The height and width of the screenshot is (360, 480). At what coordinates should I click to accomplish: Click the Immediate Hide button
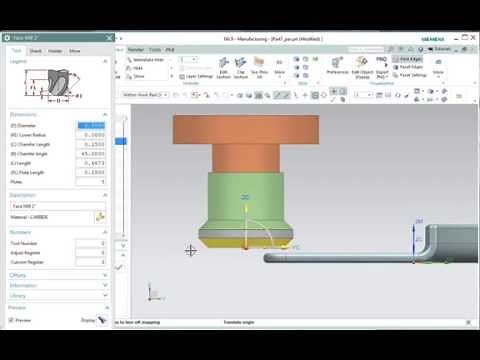(x=145, y=60)
